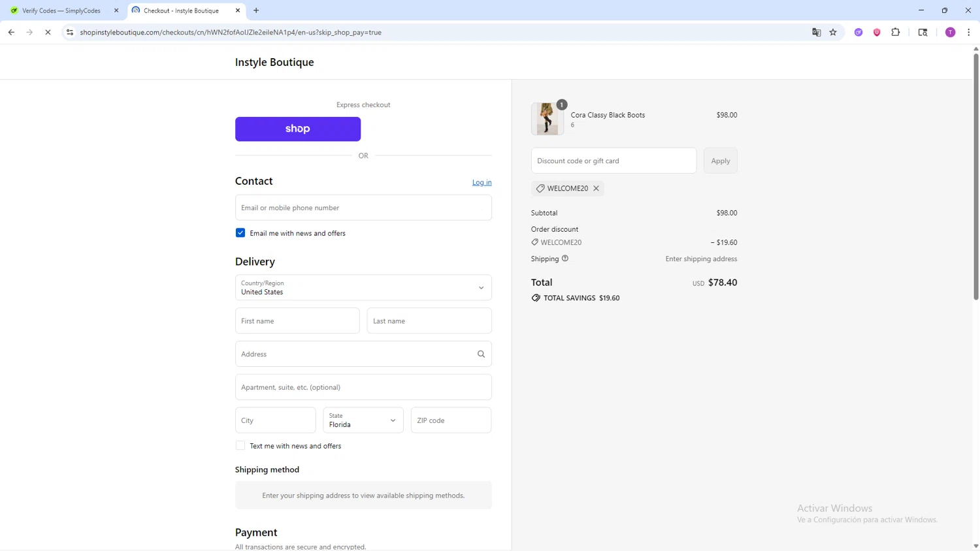Click the Cora Classy Black Boots thumbnail
980x551 pixels.
click(x=547, y=119)
